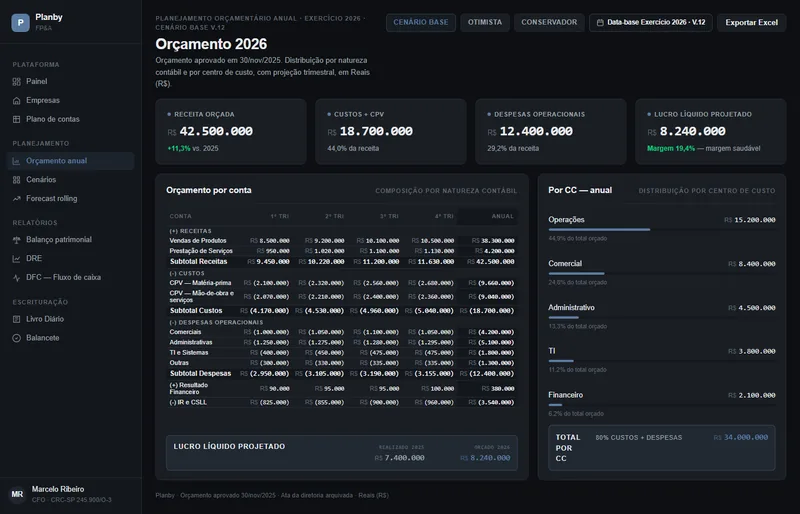This screenshot has width=800, height=514.
Task: Click the Cenários grid icon
Action: [x=16, y=180]
